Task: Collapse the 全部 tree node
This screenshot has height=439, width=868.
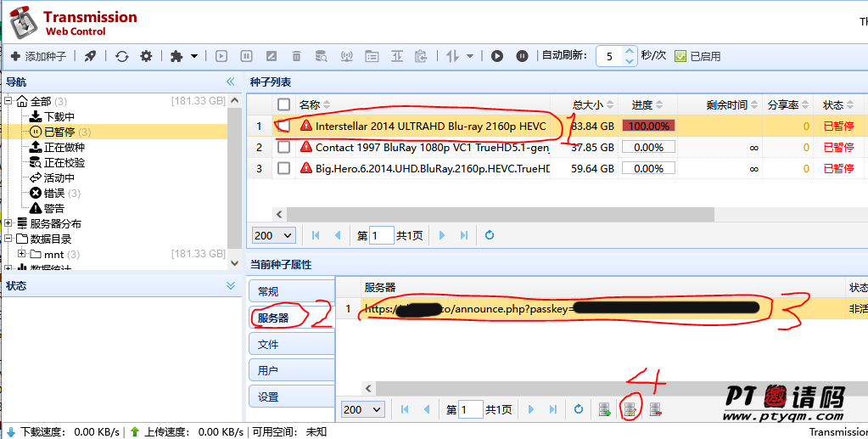Action: coord(8,101)
